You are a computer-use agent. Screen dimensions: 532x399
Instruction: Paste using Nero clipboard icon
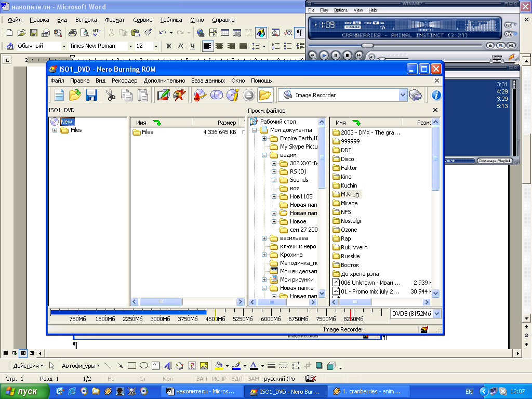143,96
